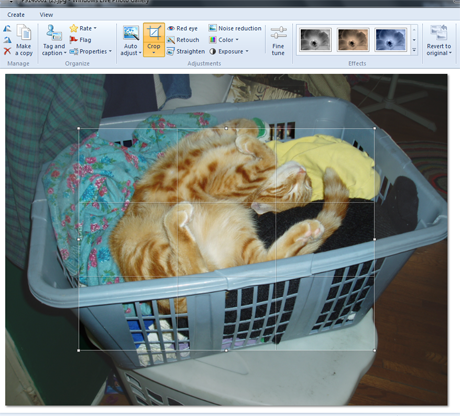The image size is (460, 416).
Task: Select the Straighten tool
Action: [x=186, y=51]
